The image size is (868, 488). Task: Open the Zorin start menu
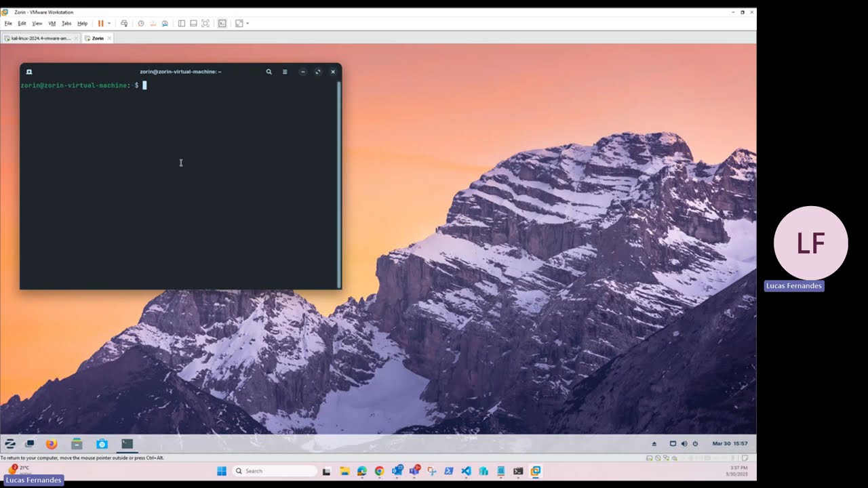pyautogui.click(x=9, y=444)
